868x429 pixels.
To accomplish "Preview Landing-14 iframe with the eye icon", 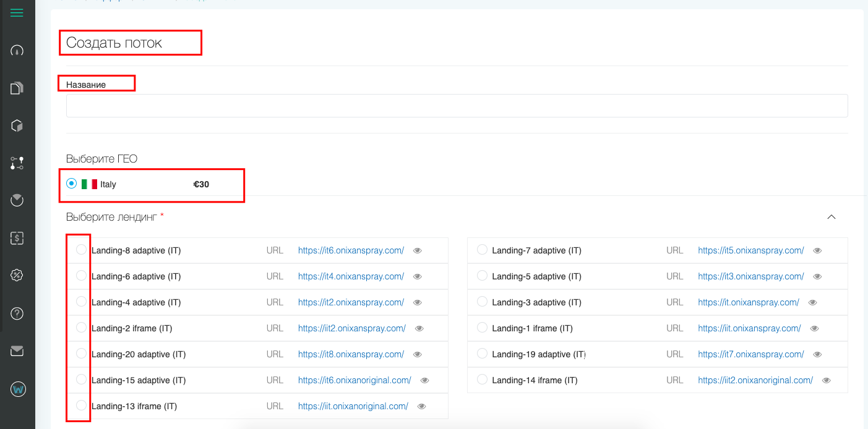I will pos(827,381).
